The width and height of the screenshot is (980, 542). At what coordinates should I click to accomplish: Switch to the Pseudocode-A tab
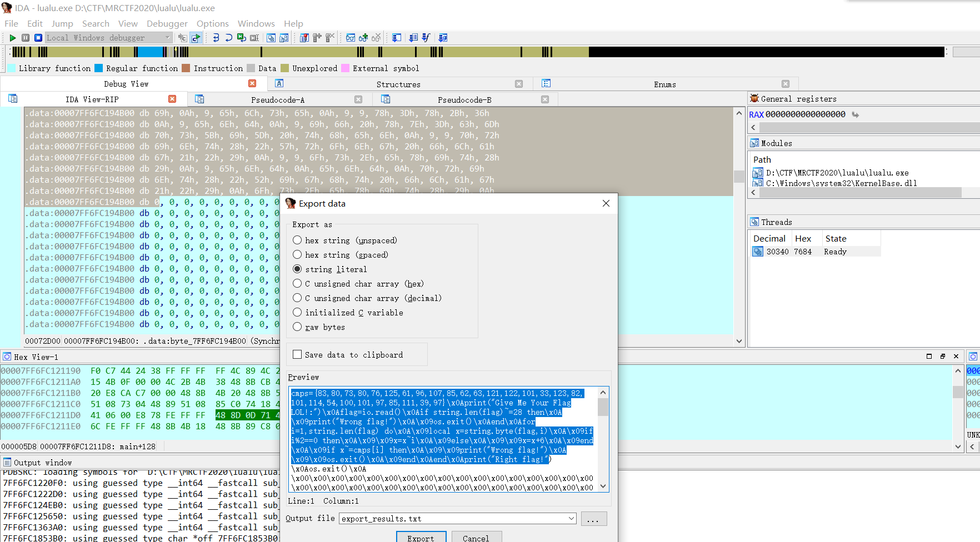[277, 100]
